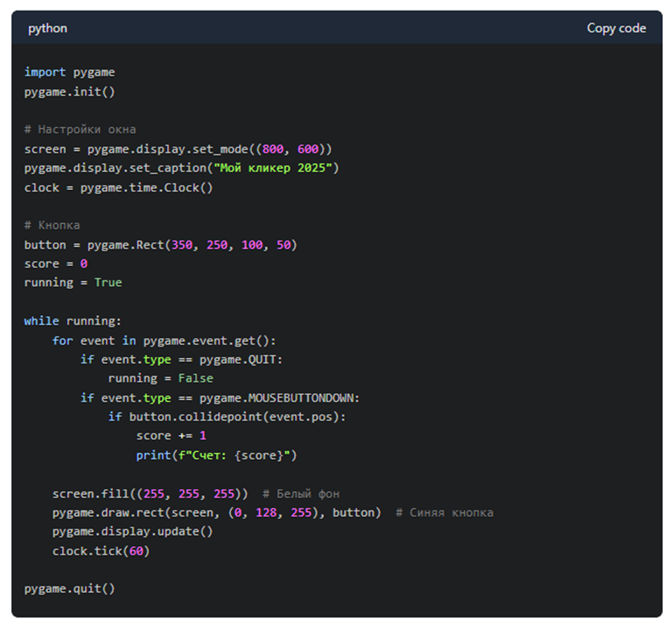
Task: Click the 'for event in pygame.event.get():' line
Action: pyautogui.click(x=164, y=341)
